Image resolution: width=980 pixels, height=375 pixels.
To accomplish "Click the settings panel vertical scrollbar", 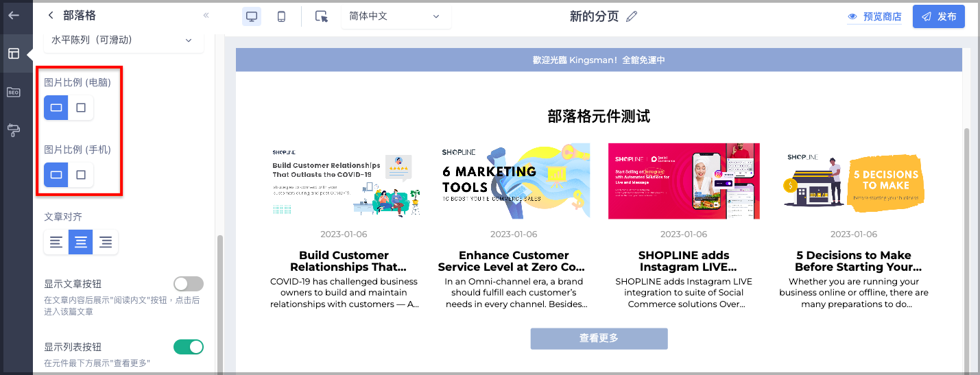I will click(x=219, y=304).
